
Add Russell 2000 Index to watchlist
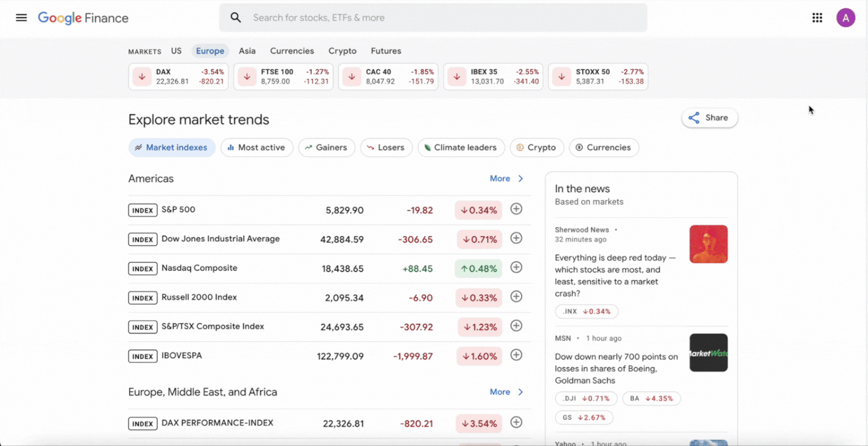point(516,297)
